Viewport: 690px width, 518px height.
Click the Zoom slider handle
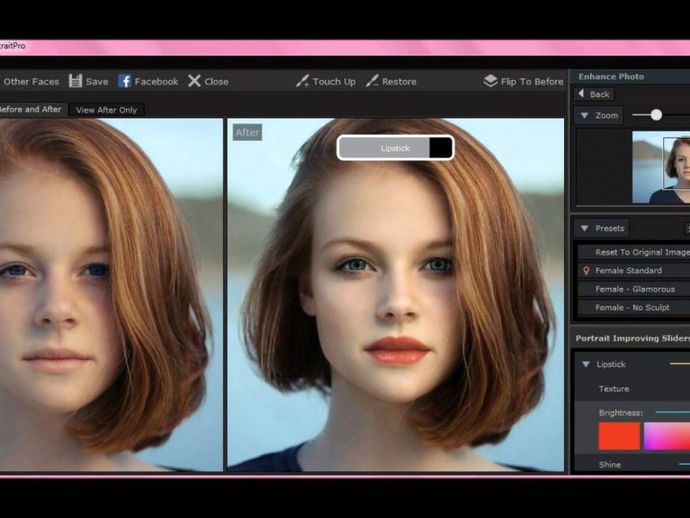tap(656, 115)
